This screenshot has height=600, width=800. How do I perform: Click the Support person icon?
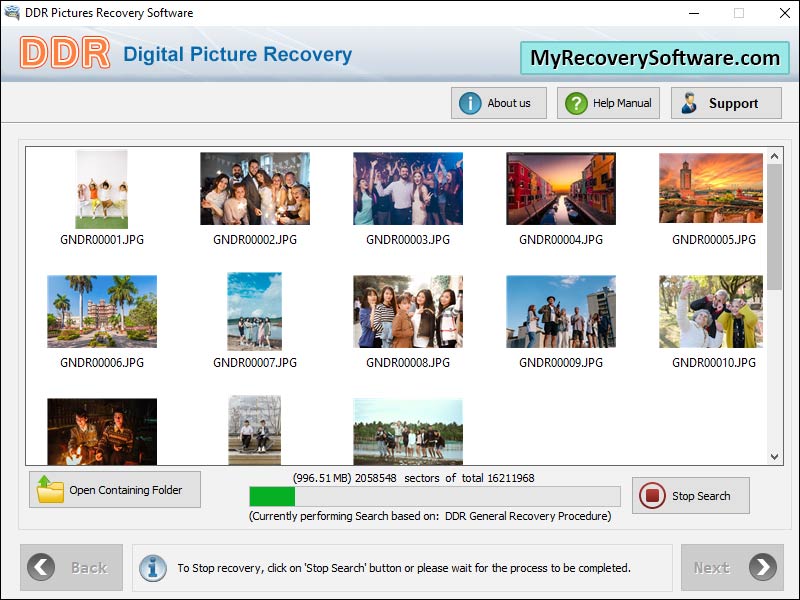688,102
